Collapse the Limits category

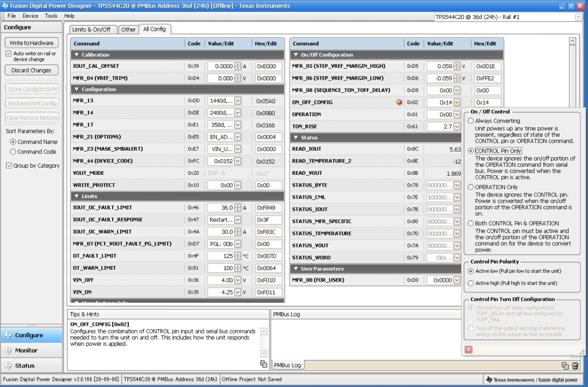coord(76,196)
